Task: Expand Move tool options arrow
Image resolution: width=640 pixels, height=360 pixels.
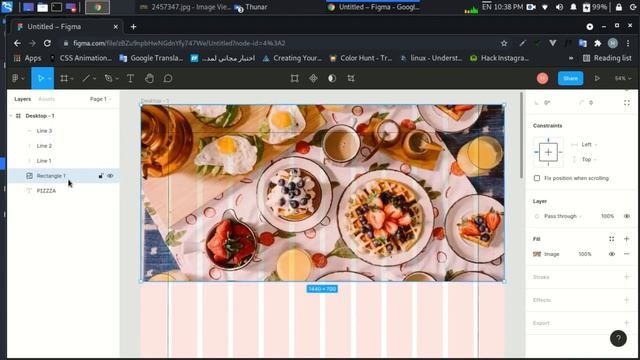Action: tap(50, 79)
